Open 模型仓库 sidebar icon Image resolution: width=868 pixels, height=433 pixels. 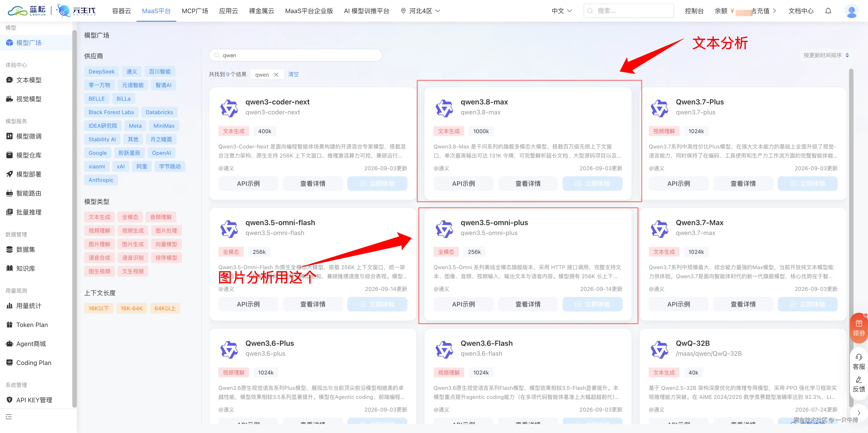tap(9, 155)
